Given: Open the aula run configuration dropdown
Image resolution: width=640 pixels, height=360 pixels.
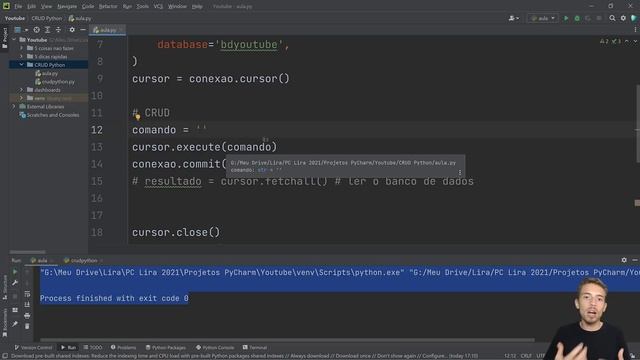Looking at the screenshot, I should (543, 18).
